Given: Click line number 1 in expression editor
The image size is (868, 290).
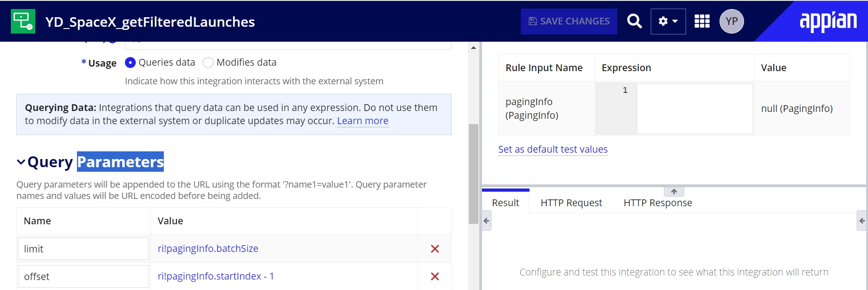Looking at the screenshot, I should click(x=625, y=90).
